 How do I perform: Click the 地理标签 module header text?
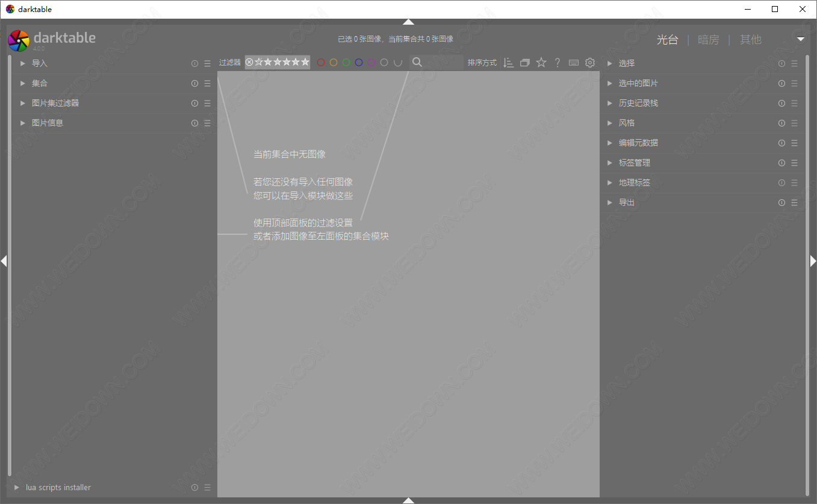coord(635,182)
